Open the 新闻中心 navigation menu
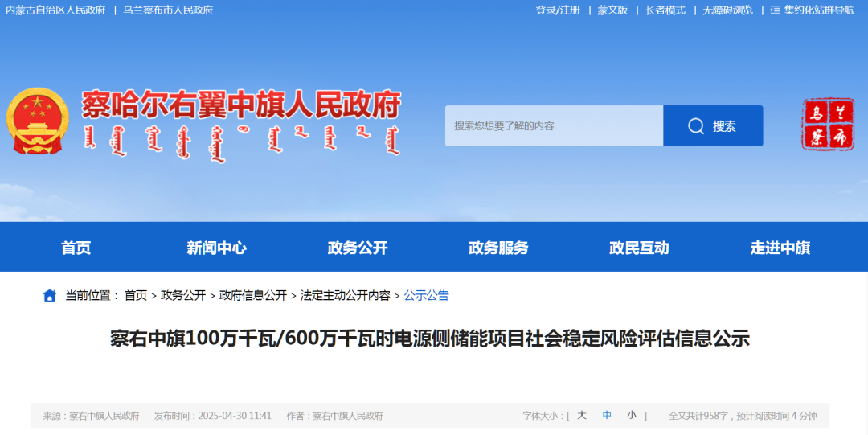Image resolution: width=868 pixels, height=435 pixels. [216, 248]
